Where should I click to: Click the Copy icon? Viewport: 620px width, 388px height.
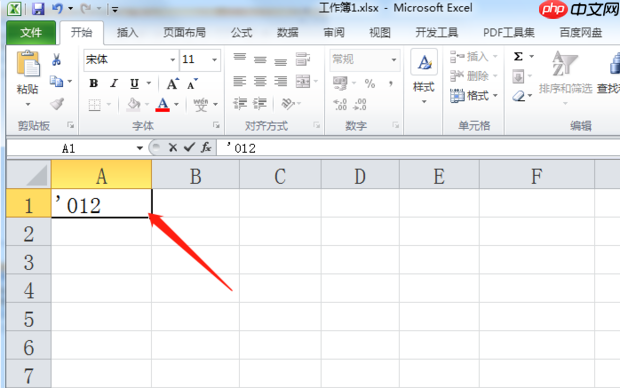pyautogui.click(x=56, y=81)
